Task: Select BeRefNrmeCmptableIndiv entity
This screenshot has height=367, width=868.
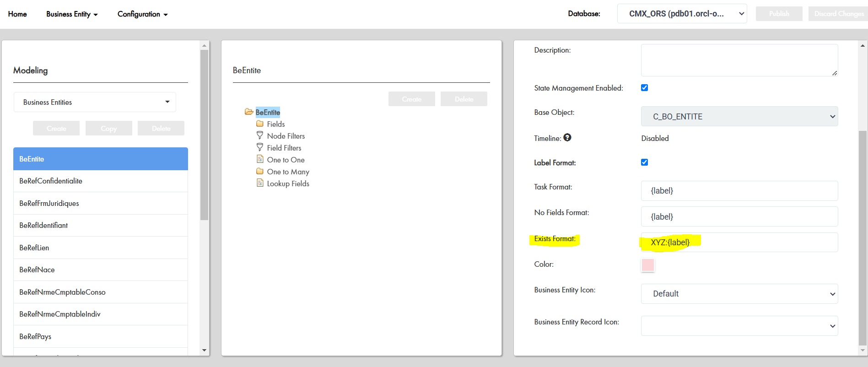Action: click(x=101, y=314)
